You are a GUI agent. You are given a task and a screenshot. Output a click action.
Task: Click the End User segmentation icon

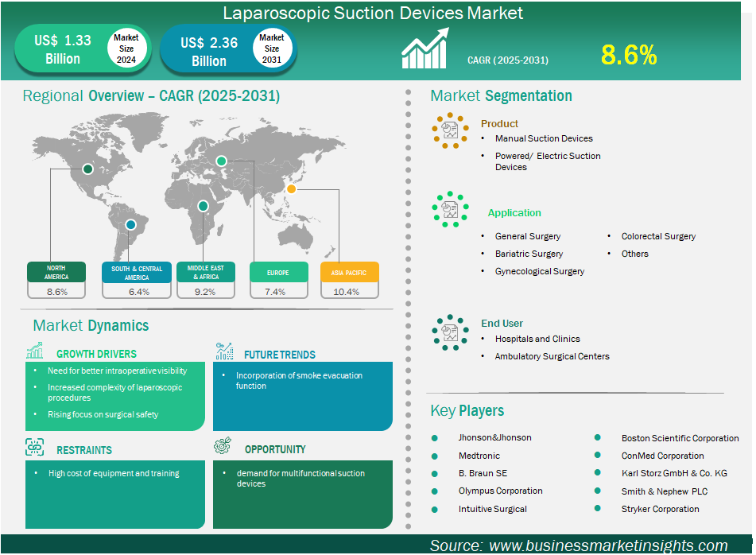click(450, 332)
